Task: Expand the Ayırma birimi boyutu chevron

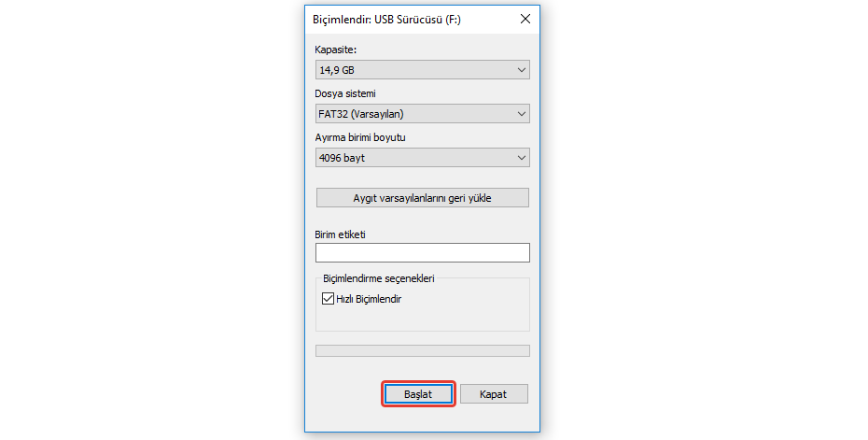Action: click(521, 158)
